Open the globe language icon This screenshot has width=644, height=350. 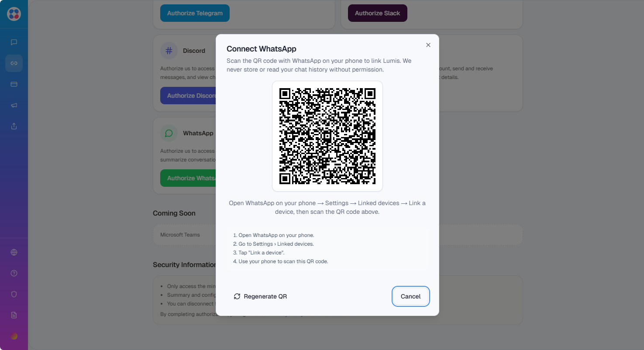pyautogui.click(x=14, y=252)
